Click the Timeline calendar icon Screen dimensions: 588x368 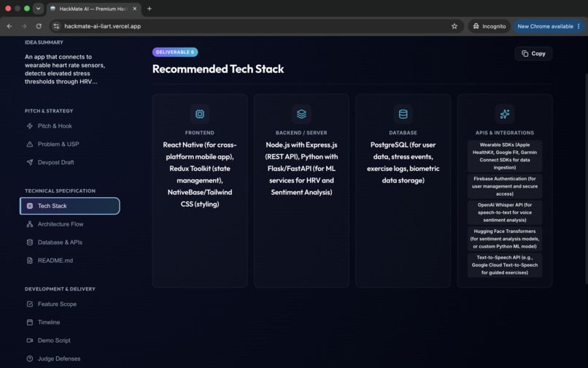[30, 322]
